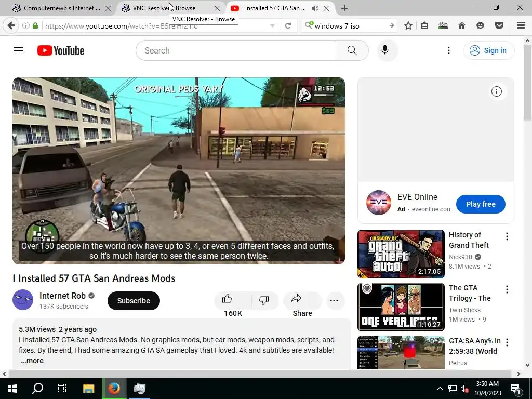Save to Pocket toolbar icon
The image size is (532, 399).
point(499,26)
